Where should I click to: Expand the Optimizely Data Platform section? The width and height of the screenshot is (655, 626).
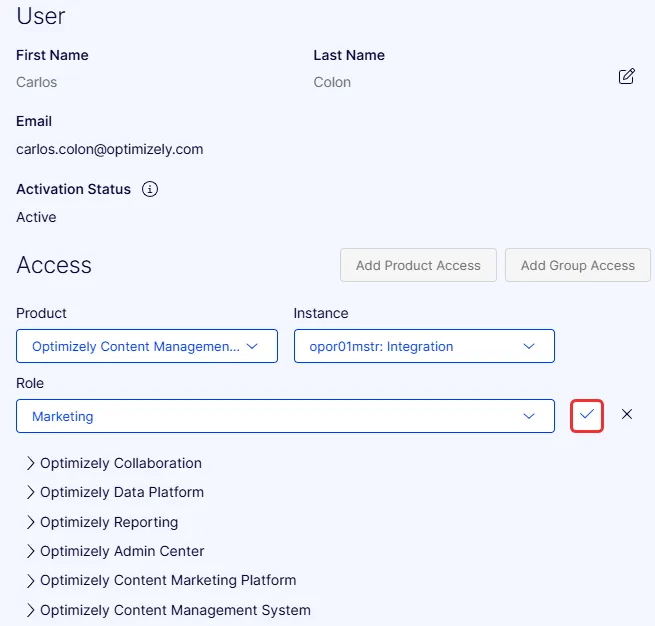pos(115,492)
